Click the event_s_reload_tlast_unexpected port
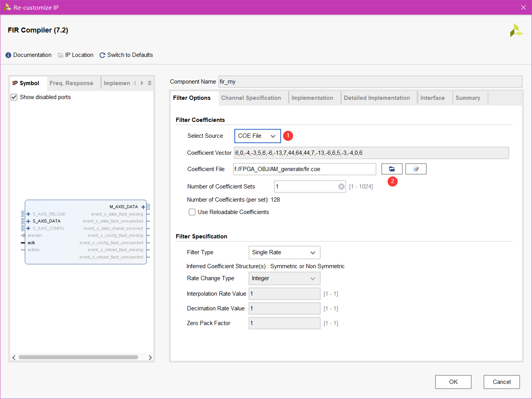The image size is (532, 399). (111, 257)
